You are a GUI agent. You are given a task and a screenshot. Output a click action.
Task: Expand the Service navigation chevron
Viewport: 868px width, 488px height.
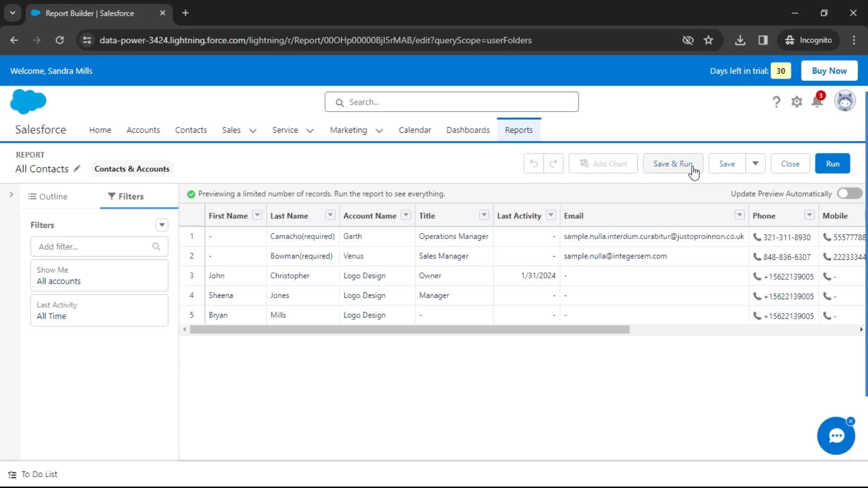point(310,131)
